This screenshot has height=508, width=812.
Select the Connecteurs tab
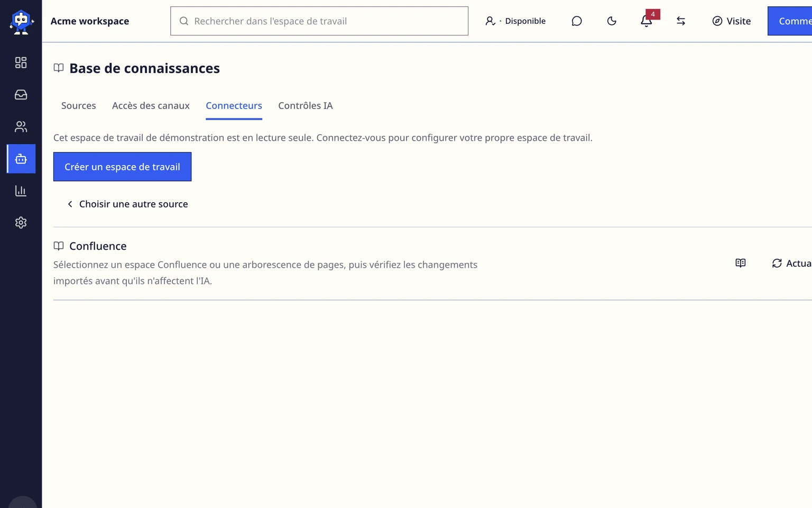[234, 105]
